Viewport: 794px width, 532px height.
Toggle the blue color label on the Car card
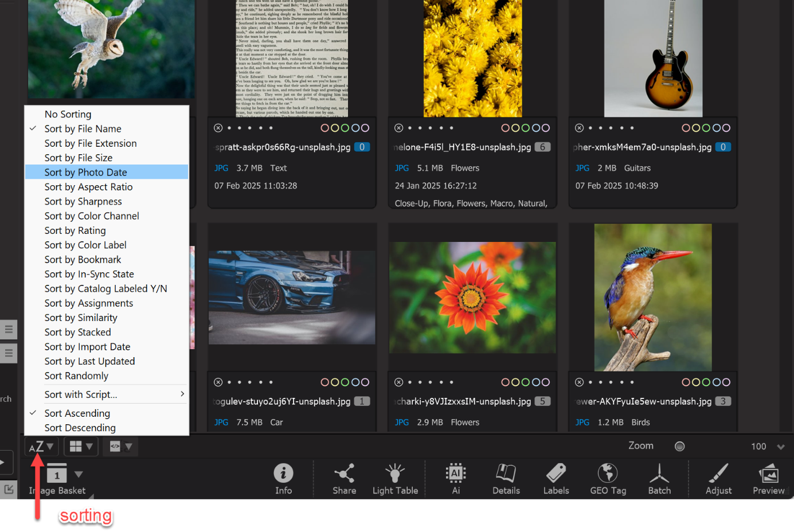coord(355,382)
